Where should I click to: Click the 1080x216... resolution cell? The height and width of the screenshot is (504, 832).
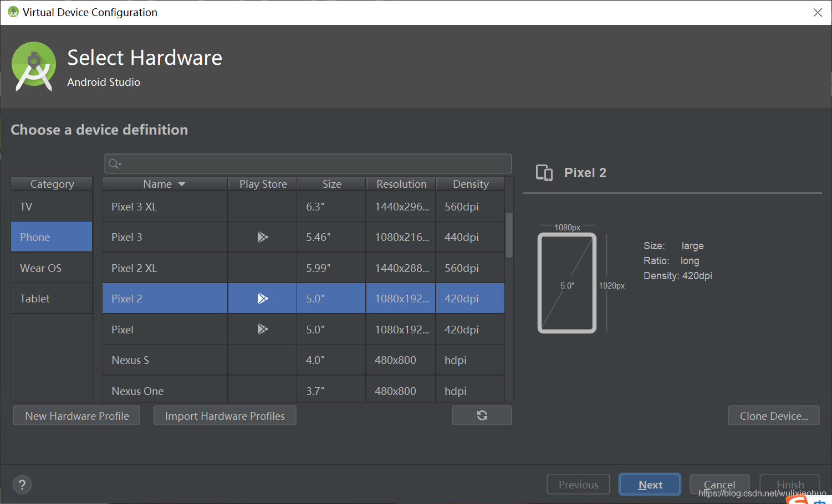(402, 237)
